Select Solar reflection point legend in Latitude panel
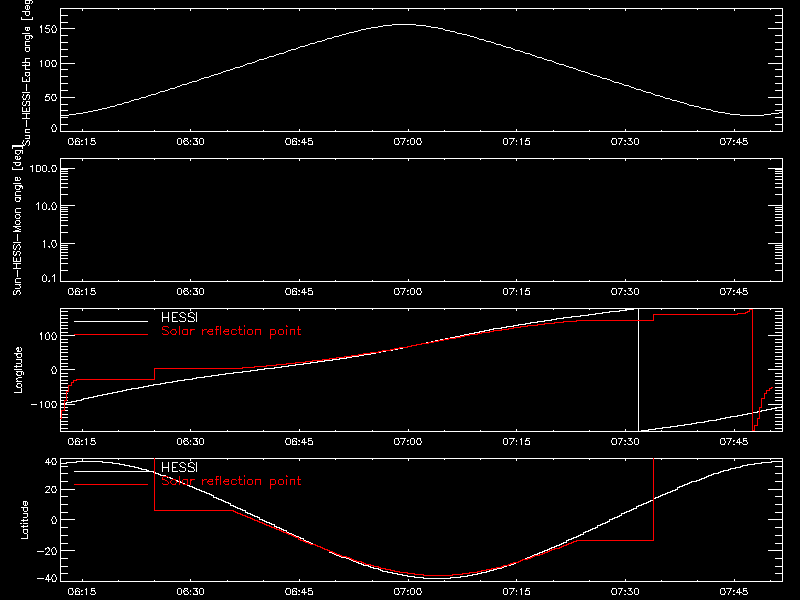The width and height of the screenshot is (800, 600). coord(231,481)
